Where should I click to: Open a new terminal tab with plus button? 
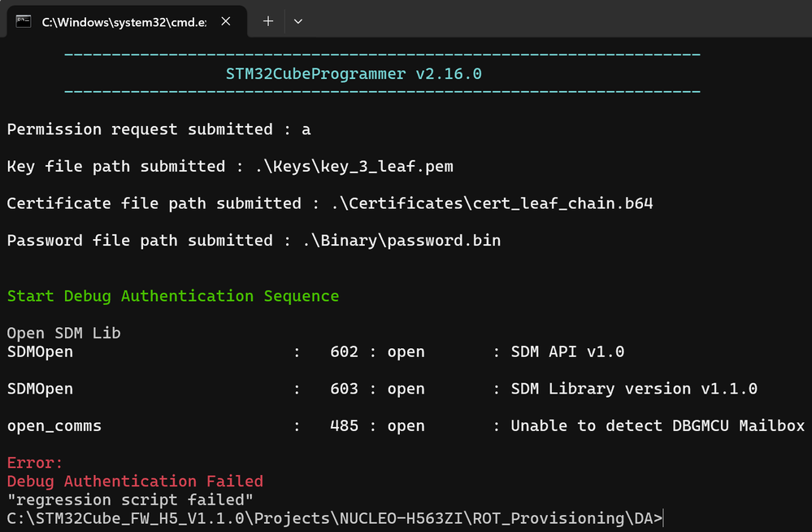tap(267, 21)
